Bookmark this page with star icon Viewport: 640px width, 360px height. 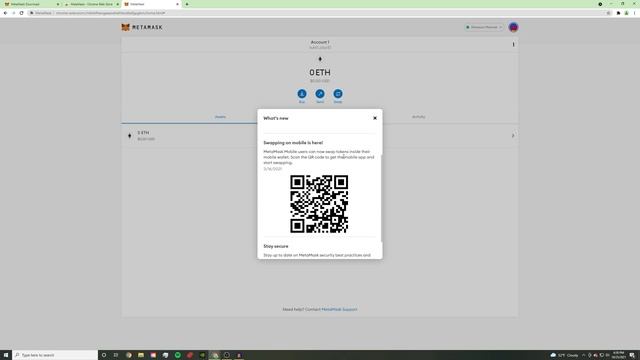608,13
